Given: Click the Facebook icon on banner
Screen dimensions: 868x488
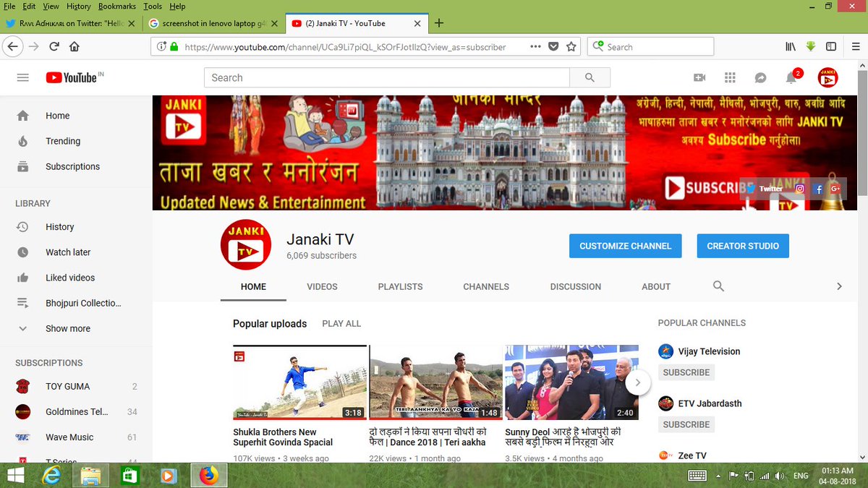Looking at the screenshot, I should tap(819, 189).
